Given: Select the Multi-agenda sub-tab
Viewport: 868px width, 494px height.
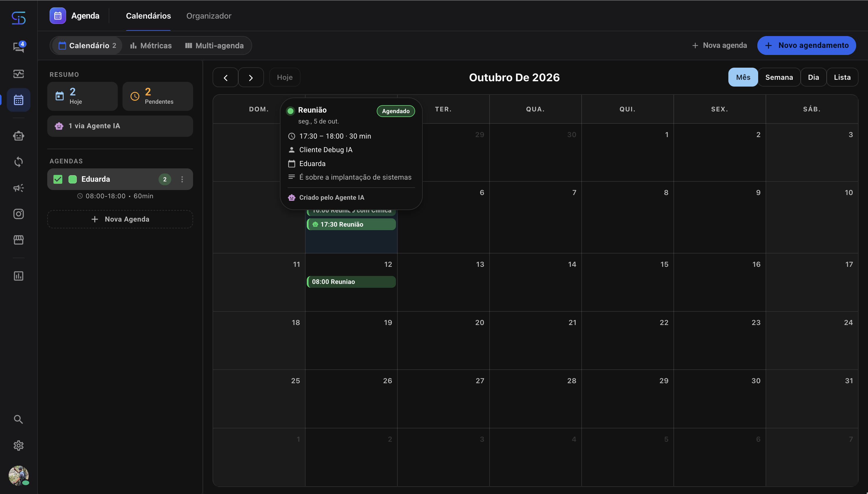Looking at the screenshot, I should [215, 45].
